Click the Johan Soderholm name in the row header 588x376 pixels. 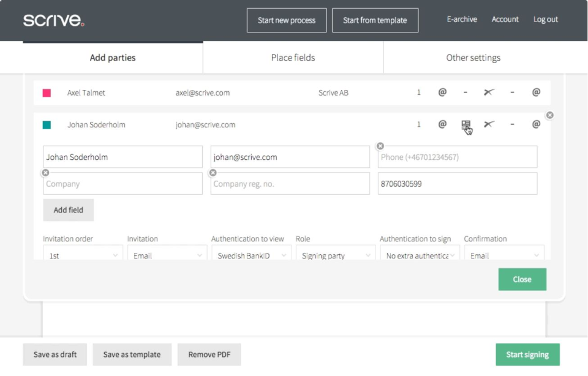point(96,124)
